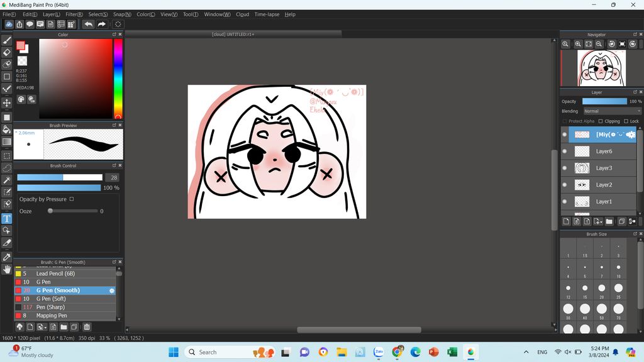Click the cloud save icon in toolbar
644x362 pixels.
(9, 25)
